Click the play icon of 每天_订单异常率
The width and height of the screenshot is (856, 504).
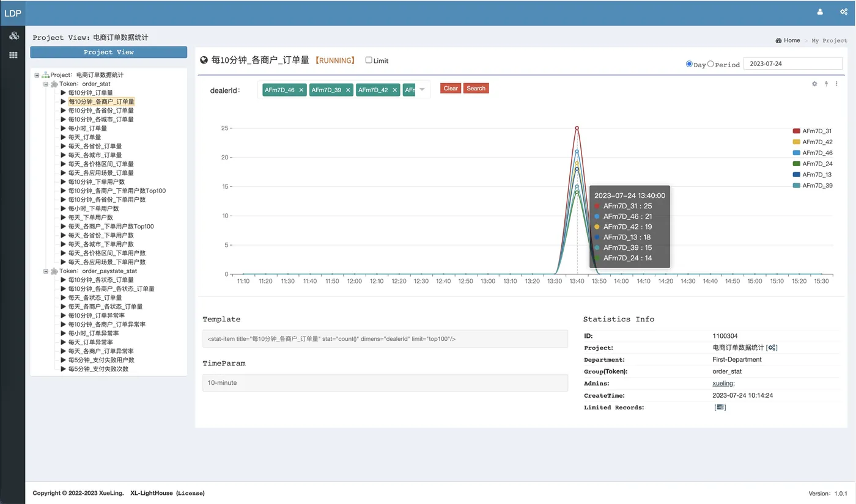(x=63, y=342)
